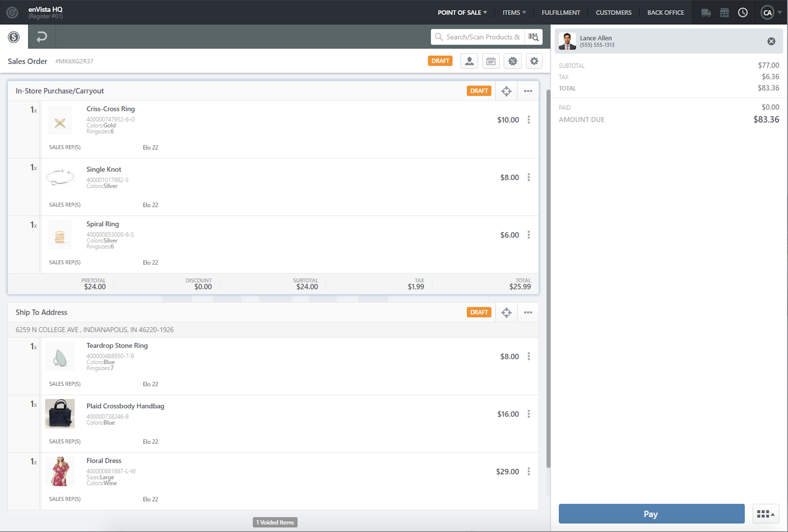Open the CA user account dropdown
Screen dimensions: 788x532
click(771, 12)
